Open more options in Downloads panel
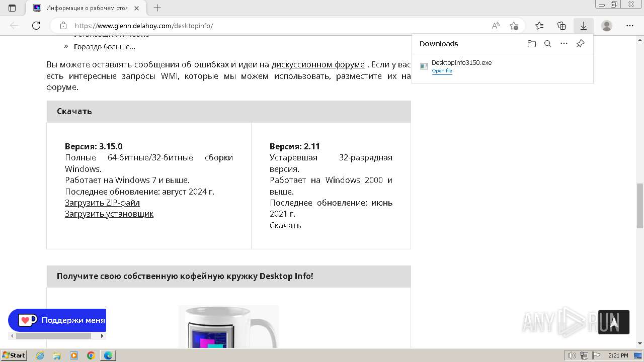The height and width of the screenshot is (362, 644). point(564,44)
